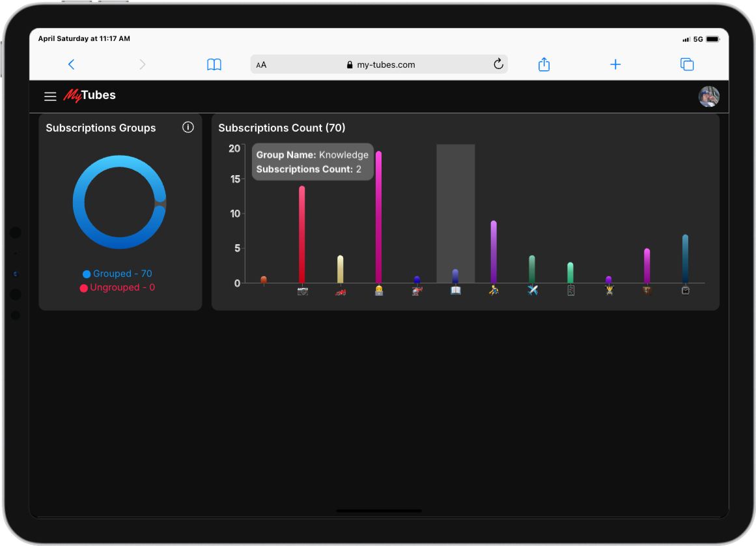Toggle the Ungrouped series in the legend
Image resolution: width=756 pixels, height=546 pixels.
pos(119,287)
